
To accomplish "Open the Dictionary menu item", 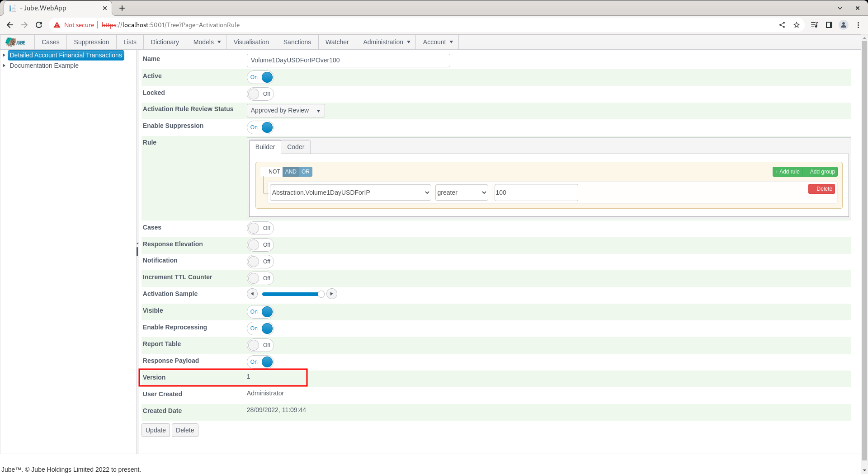I will pyautogui.click(x=165, y=42).
